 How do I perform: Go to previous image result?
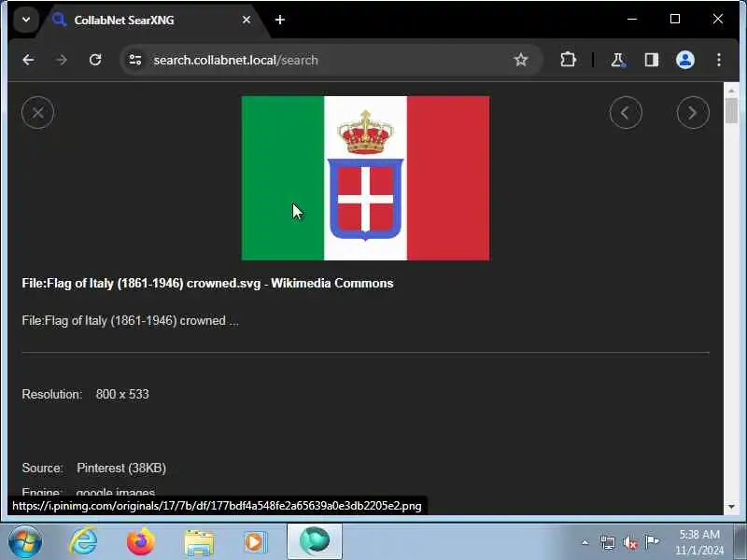(x=626, y=113)
